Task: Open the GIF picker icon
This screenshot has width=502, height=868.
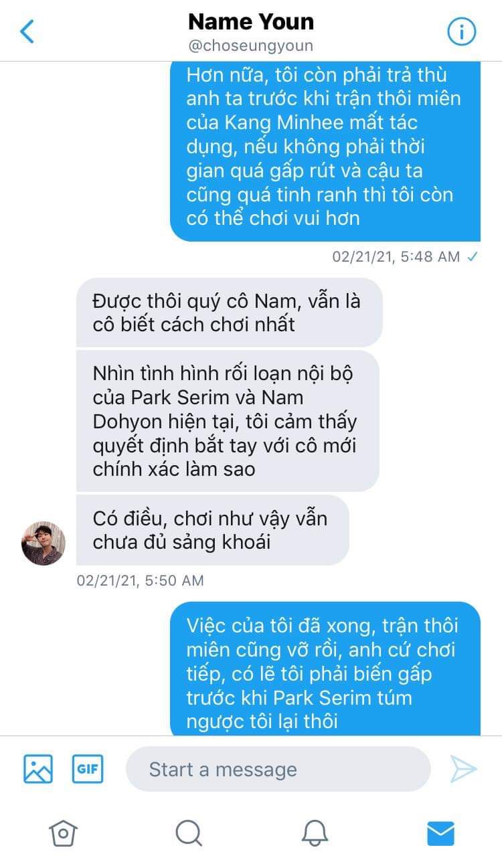Action: click(88, 769)
